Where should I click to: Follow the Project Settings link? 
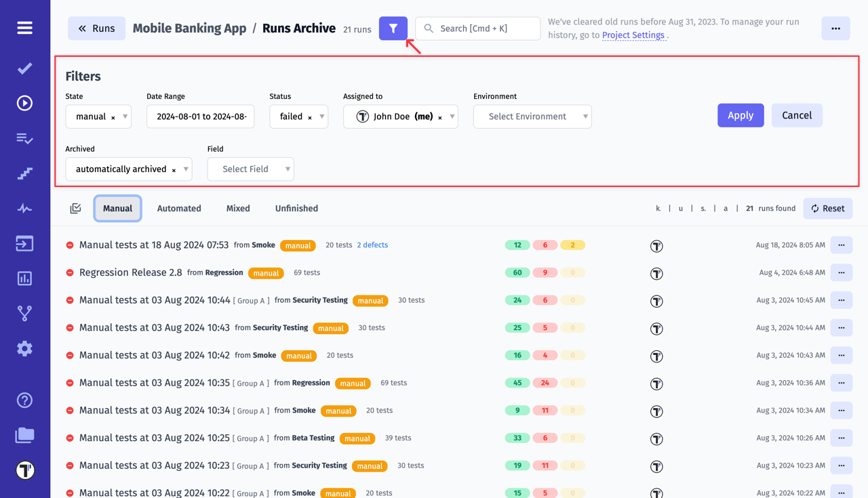point(633,35)
